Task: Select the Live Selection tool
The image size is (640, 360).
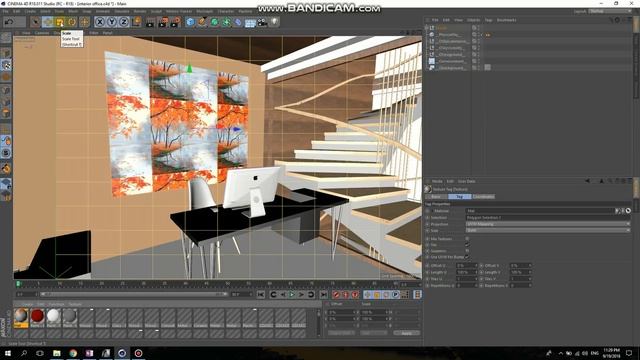Action: click(x=36, y=22)
